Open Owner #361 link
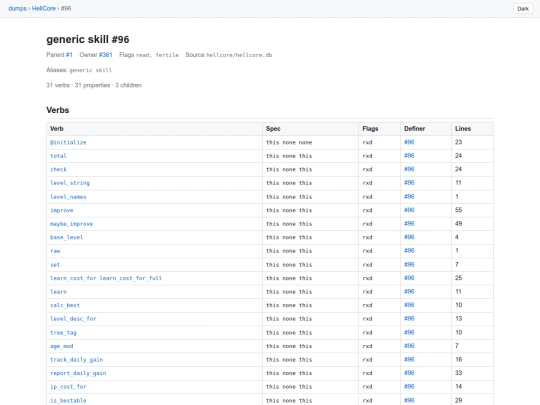This screenshot has width=540, height=405. tap(106, 55)
